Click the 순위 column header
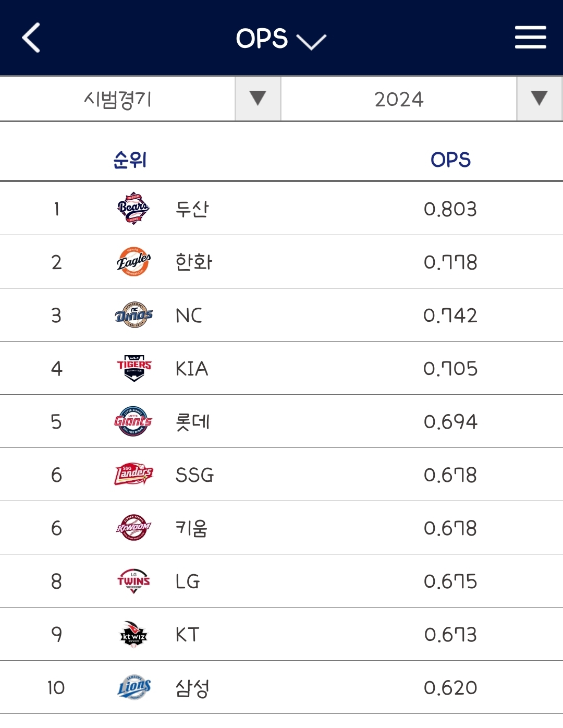This screenshot has height=728, width=563. (130, 160)
